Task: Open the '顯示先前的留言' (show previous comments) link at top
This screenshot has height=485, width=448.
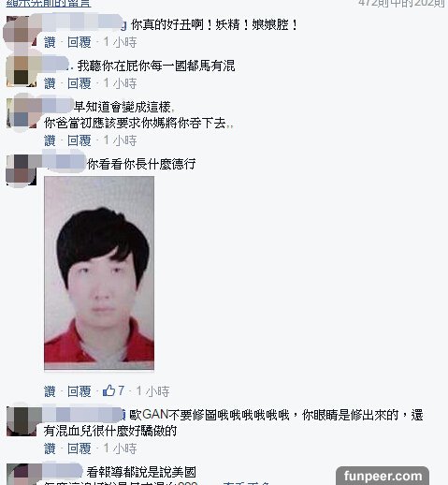Action: (49, 3)
